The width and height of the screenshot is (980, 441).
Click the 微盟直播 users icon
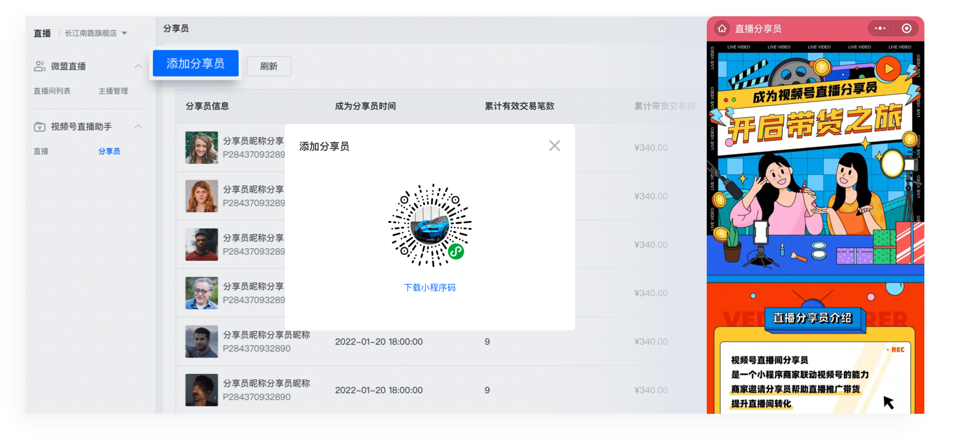39,66
